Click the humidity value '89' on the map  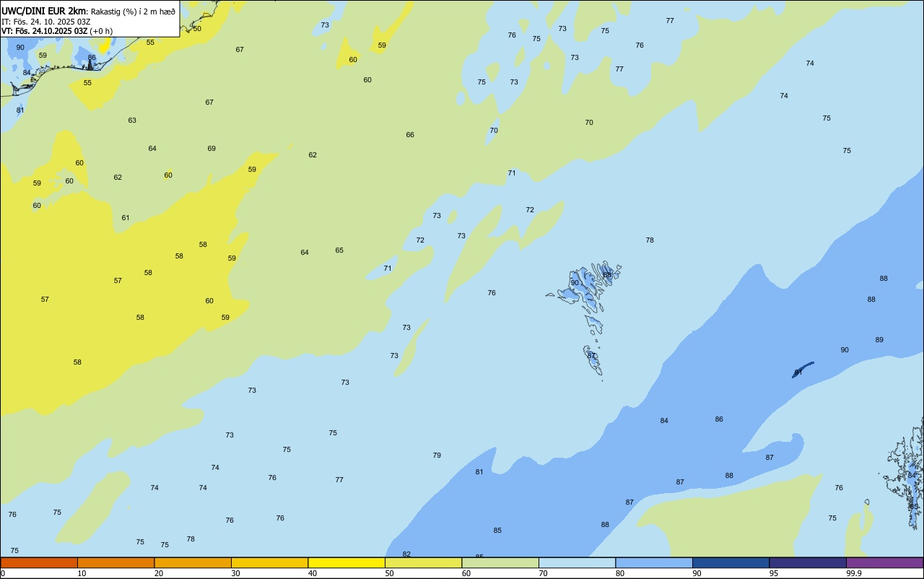coord(879,340)
